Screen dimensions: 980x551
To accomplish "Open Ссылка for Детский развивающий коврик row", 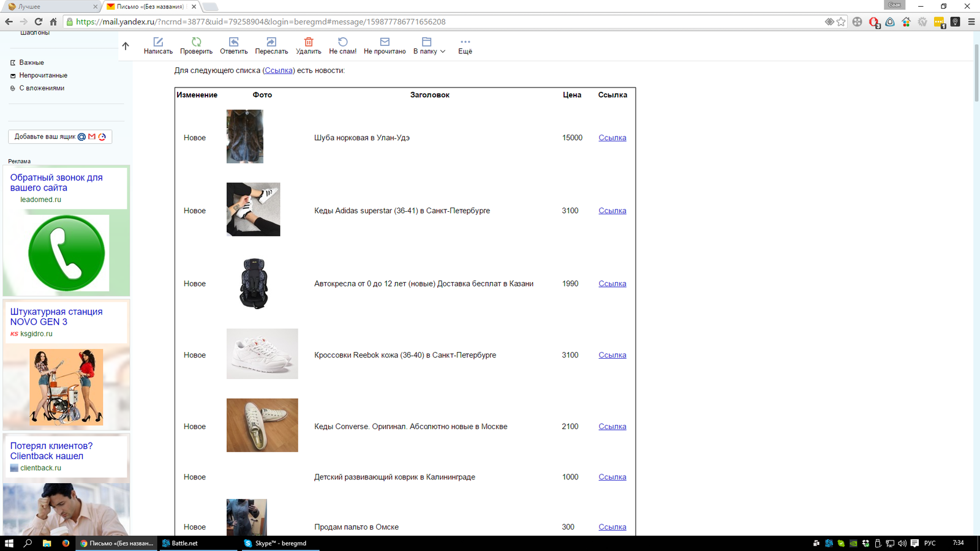I will point(612,477).
